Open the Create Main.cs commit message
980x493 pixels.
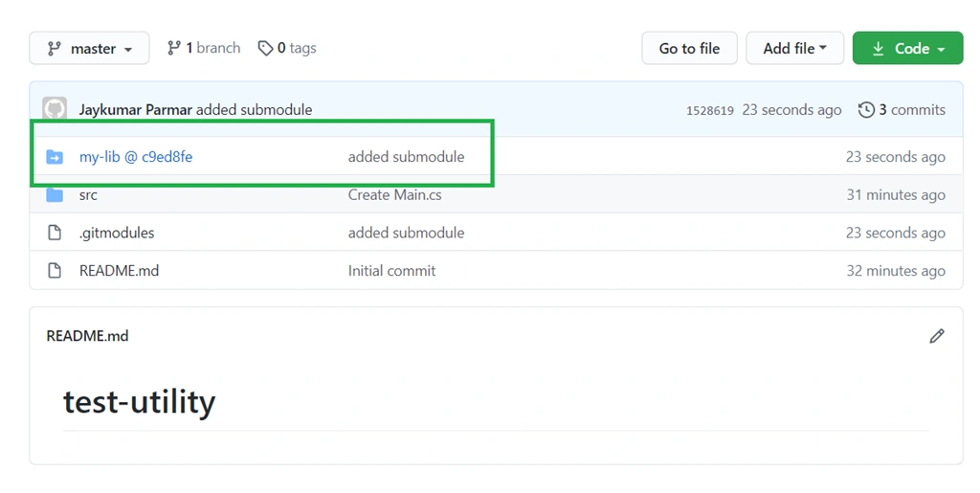pos(395,195)
